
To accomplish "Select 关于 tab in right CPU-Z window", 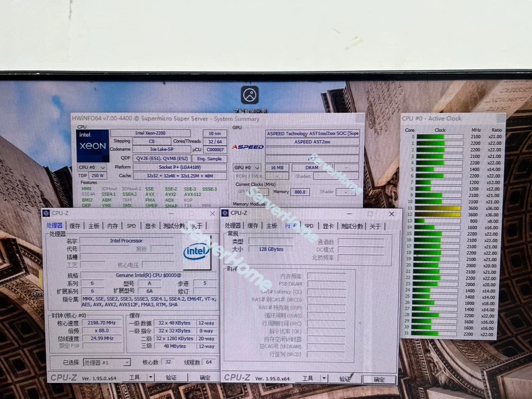I will tap(375, 226).
